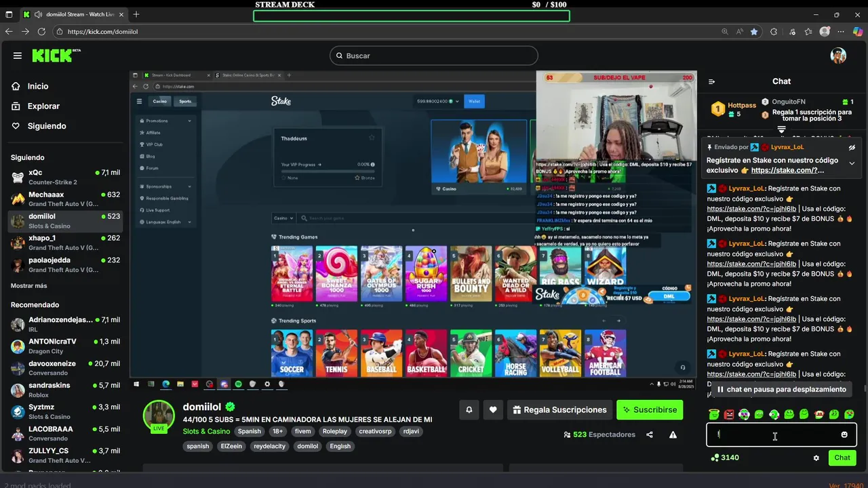Toggle stream notifications with the bell button
Viewport: 868px width, 488px height.
469,410
